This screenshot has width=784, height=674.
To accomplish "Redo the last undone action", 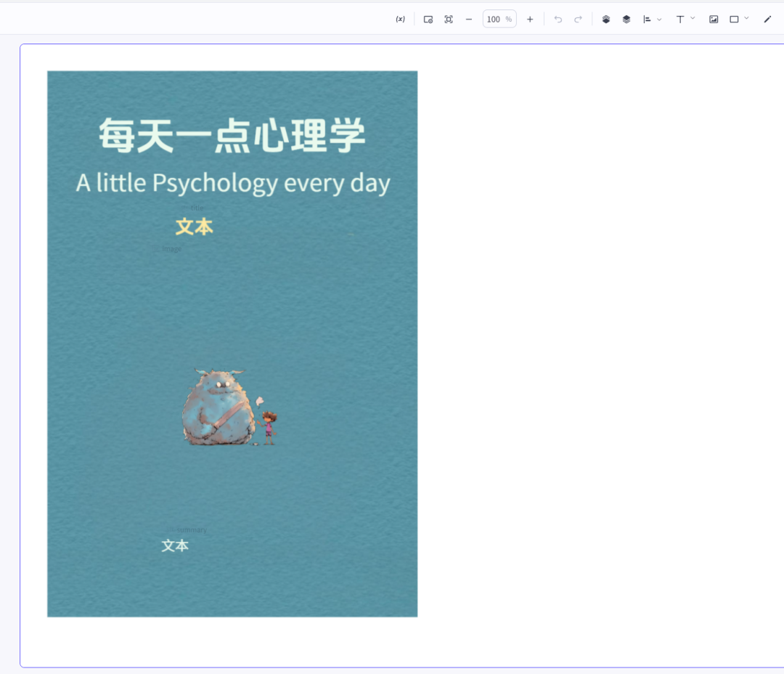I will 578,19.
